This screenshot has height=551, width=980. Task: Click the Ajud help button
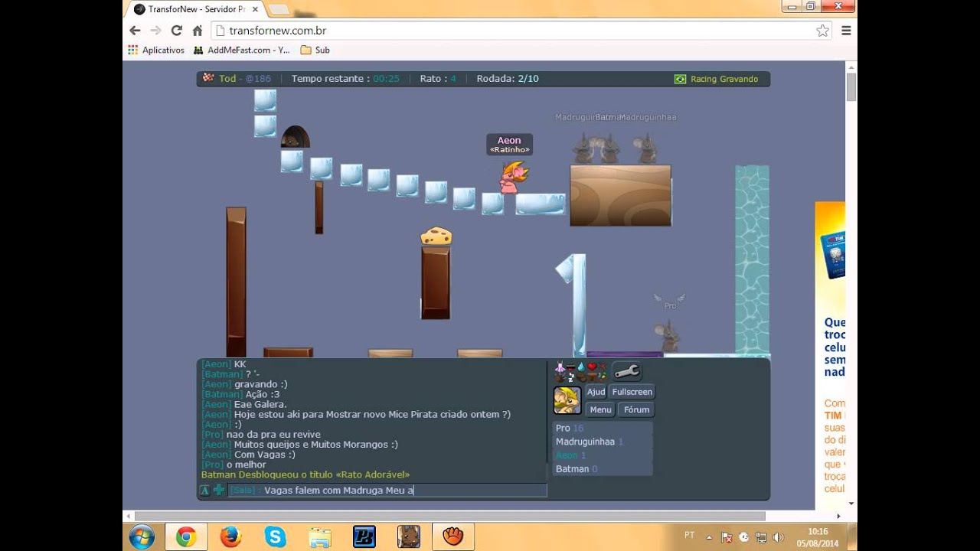pyautogui.click(x=596, y=392)
